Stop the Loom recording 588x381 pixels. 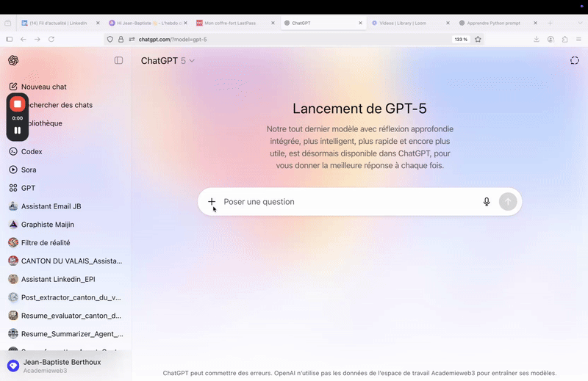[17, 104]
